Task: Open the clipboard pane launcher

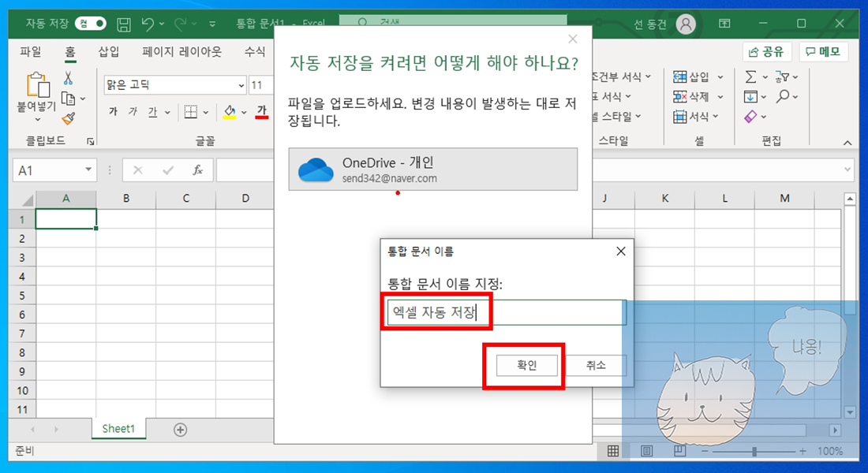Action: click(90, 142)
